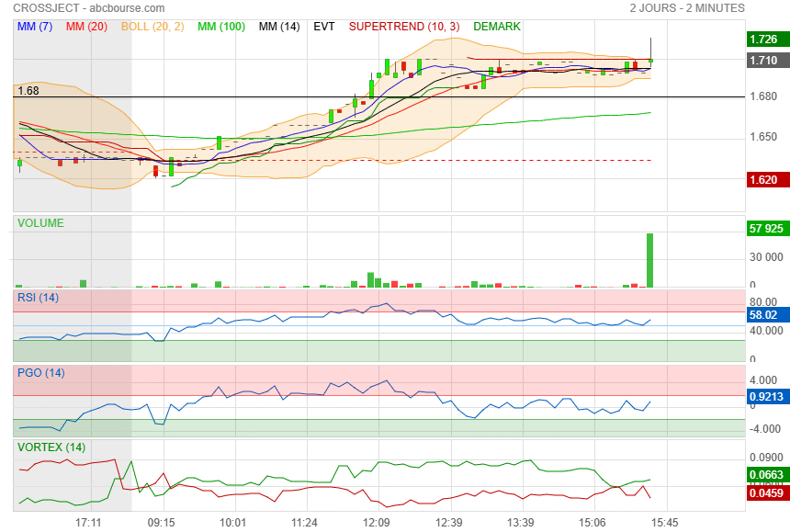
Task: Click the 0.9213 PGO value tag
Action: coord(768,397)
